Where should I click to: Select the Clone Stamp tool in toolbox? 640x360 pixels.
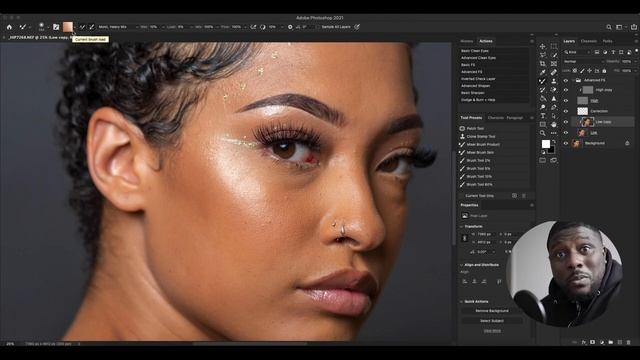pos(553,81)
